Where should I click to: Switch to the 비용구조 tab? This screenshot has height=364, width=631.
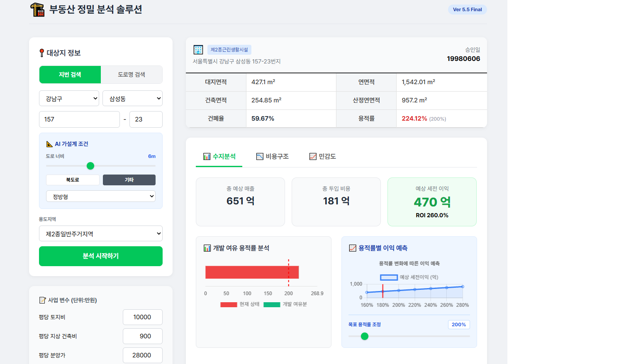(273, 156)
